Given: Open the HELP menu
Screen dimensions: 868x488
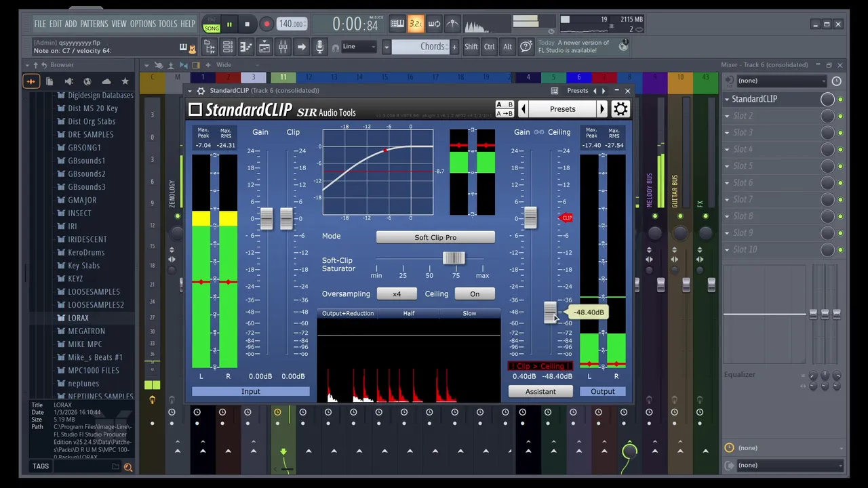Looking at the screenshot, I should tap(188, 24).
